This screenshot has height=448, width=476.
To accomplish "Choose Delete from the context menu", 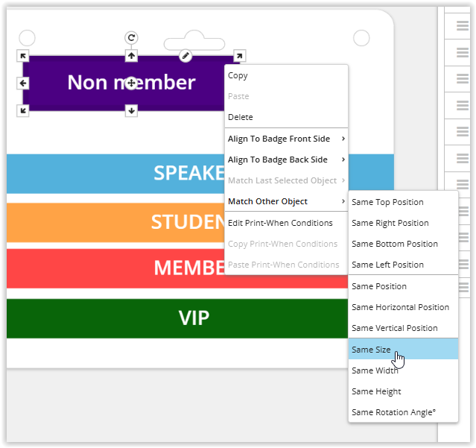I will pyautogui.click(x=241, y=117).
